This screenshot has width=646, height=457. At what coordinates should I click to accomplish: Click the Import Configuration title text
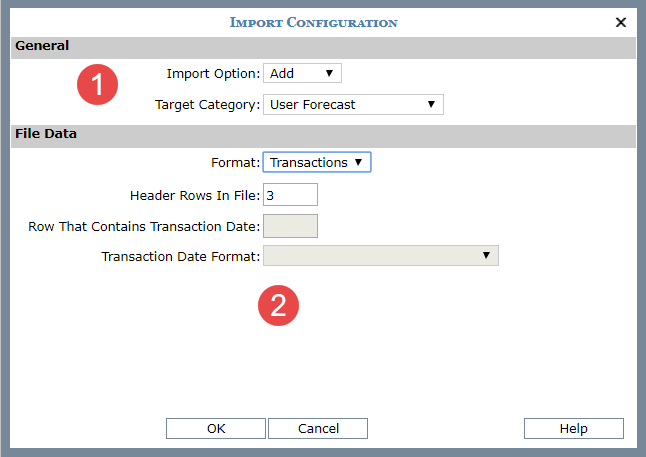(313, 22)
